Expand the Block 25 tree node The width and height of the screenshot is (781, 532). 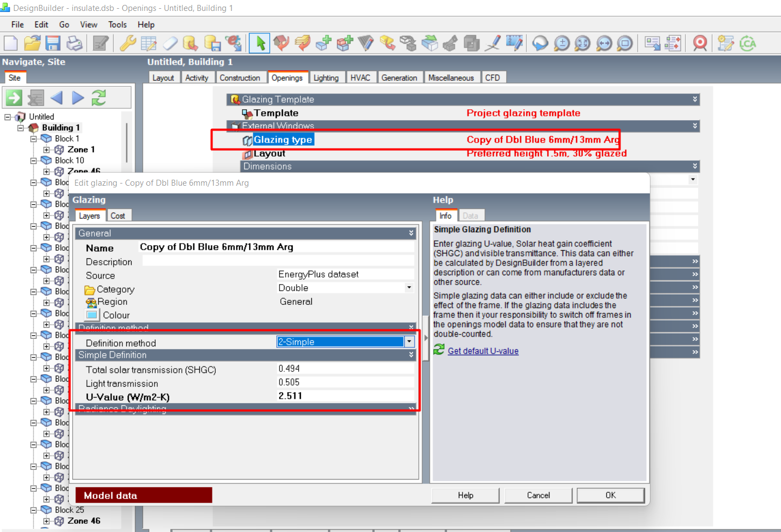(x=33, y=510)
